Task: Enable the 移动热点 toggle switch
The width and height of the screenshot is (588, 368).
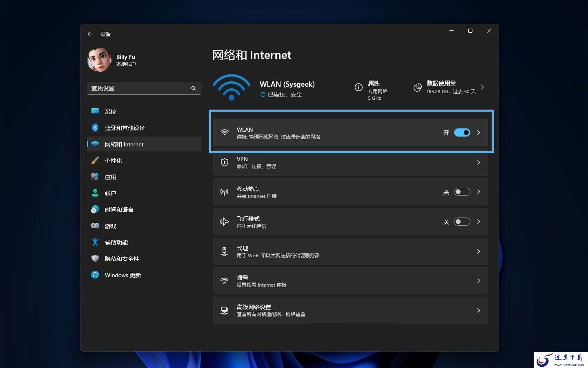Action: pyautogui.click(x=462, y=192)
